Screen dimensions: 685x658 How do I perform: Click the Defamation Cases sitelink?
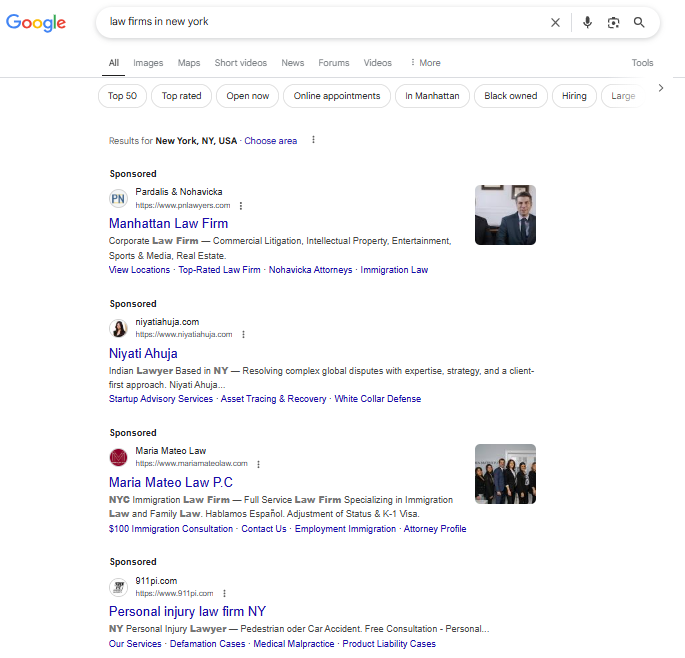208,644
